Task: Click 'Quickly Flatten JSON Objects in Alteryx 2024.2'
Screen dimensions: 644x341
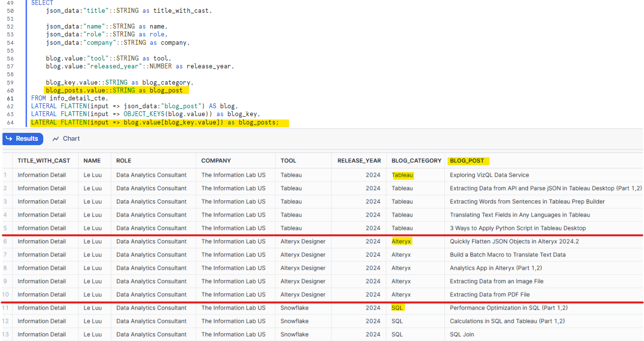Action: (x=515, y=242)
